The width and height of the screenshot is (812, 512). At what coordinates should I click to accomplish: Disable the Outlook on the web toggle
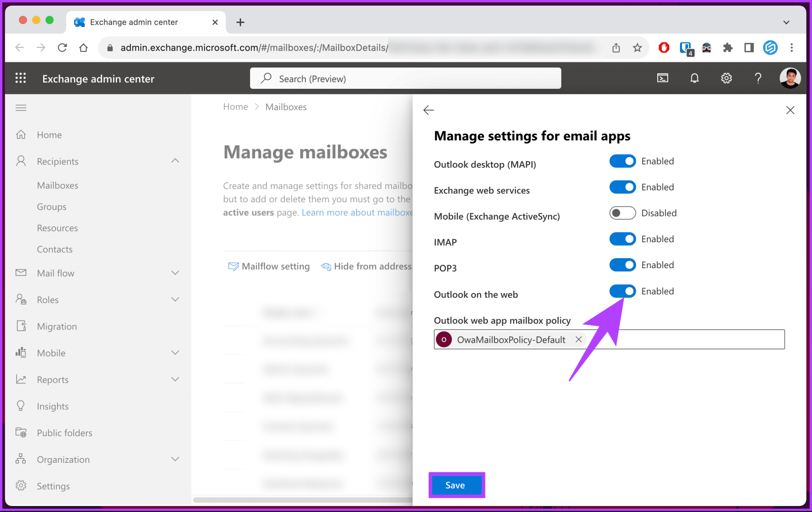(622, 291)
